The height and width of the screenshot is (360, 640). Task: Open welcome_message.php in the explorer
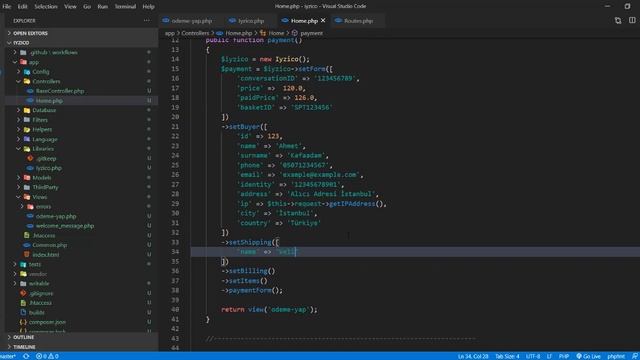65,226
